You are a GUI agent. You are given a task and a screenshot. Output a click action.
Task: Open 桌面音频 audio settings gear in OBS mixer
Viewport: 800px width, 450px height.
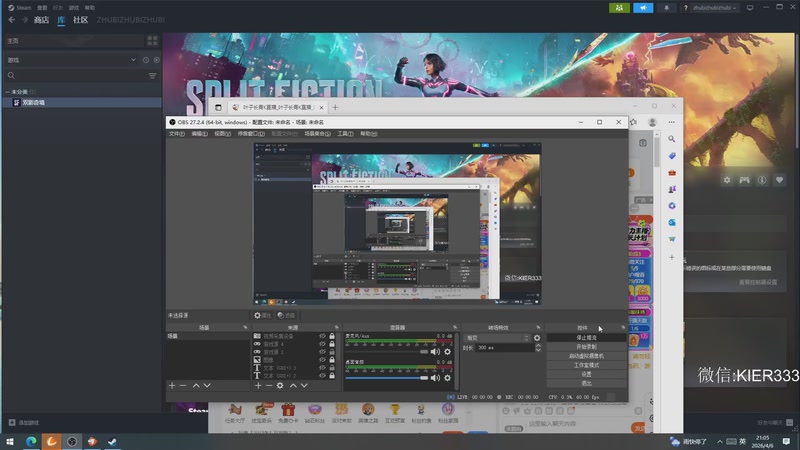pyautogui.click(x=447, y=378)
